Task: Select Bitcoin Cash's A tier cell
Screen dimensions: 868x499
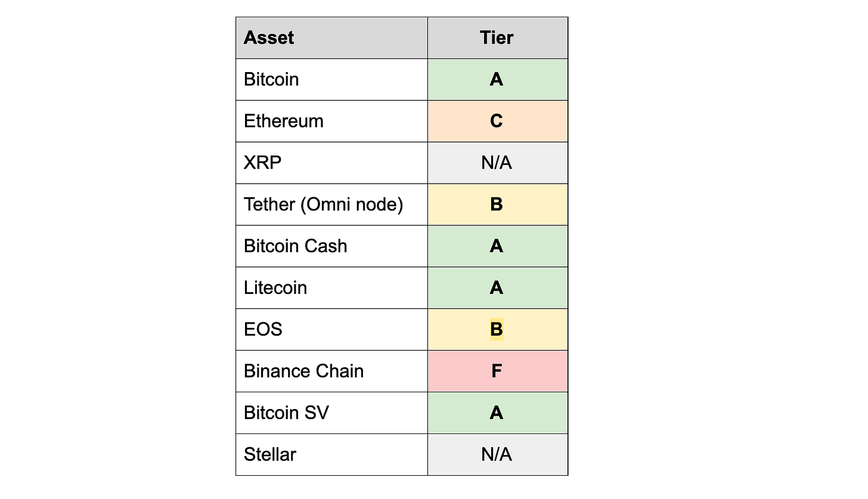Action: 497,246
